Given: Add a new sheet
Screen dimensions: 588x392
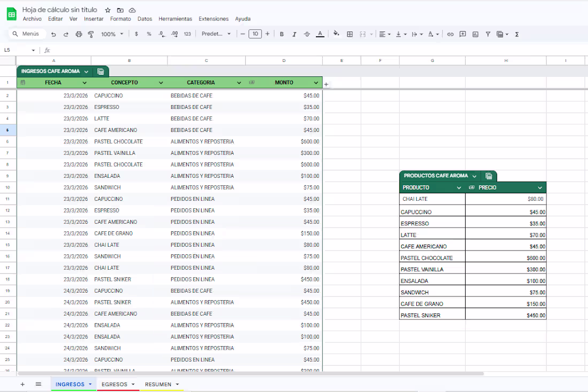Looking at the screenshot, I should (22, 385).
